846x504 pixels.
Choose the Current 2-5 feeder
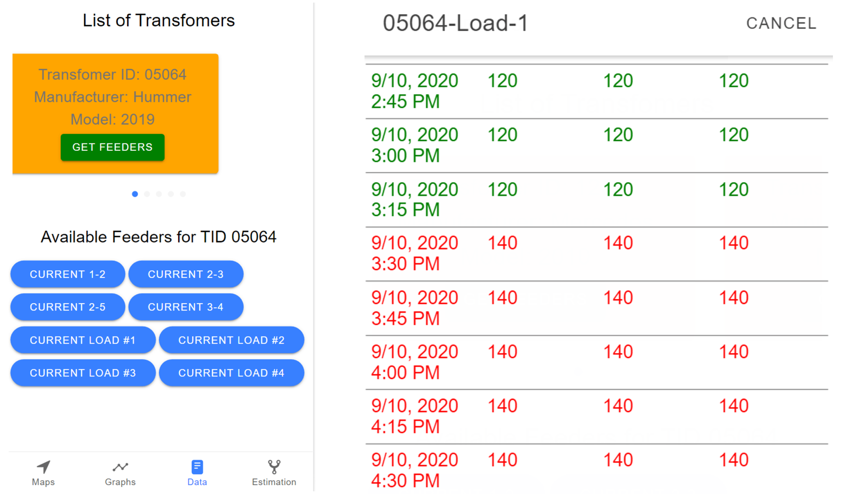(68, 307)
